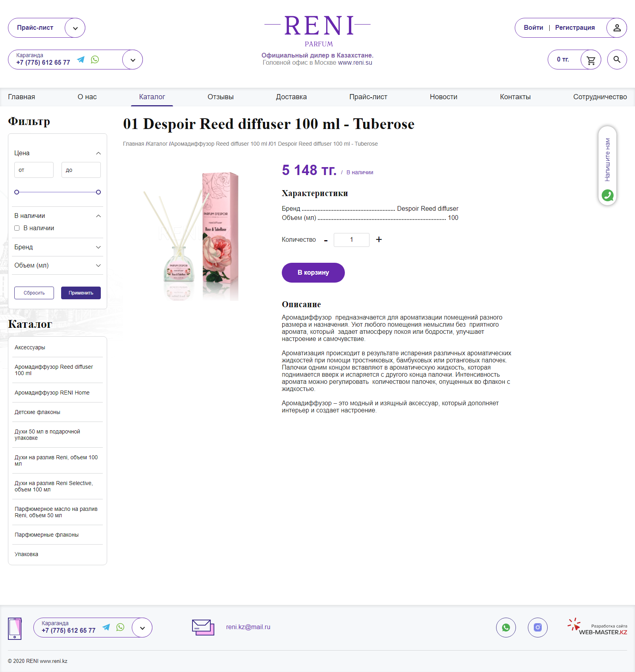Click green phone icon in 'Напишите нам' widget
Screen dimensions: 635x672
[608, 195]
